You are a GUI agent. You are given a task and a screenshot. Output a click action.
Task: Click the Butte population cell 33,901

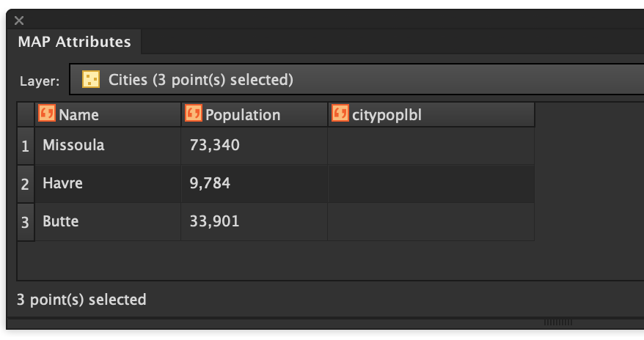tap(255, 222)
